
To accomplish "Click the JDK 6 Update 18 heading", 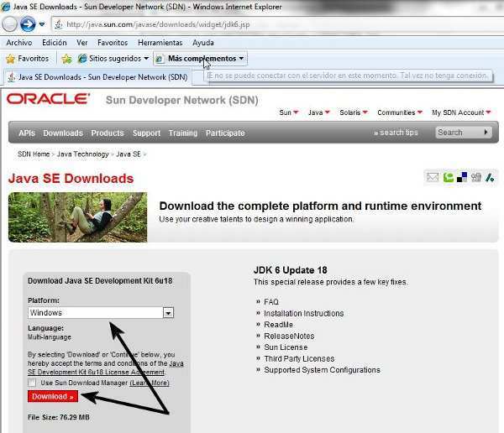I will click(x=291, y=270).
